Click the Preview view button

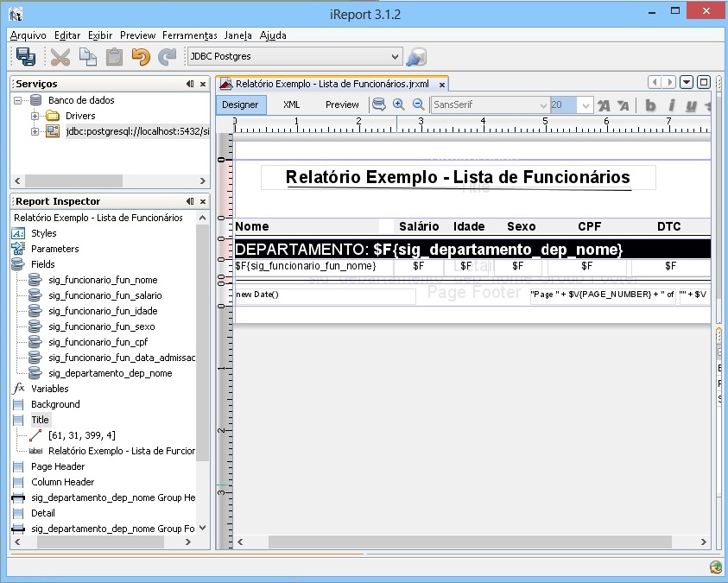point(342,105)
